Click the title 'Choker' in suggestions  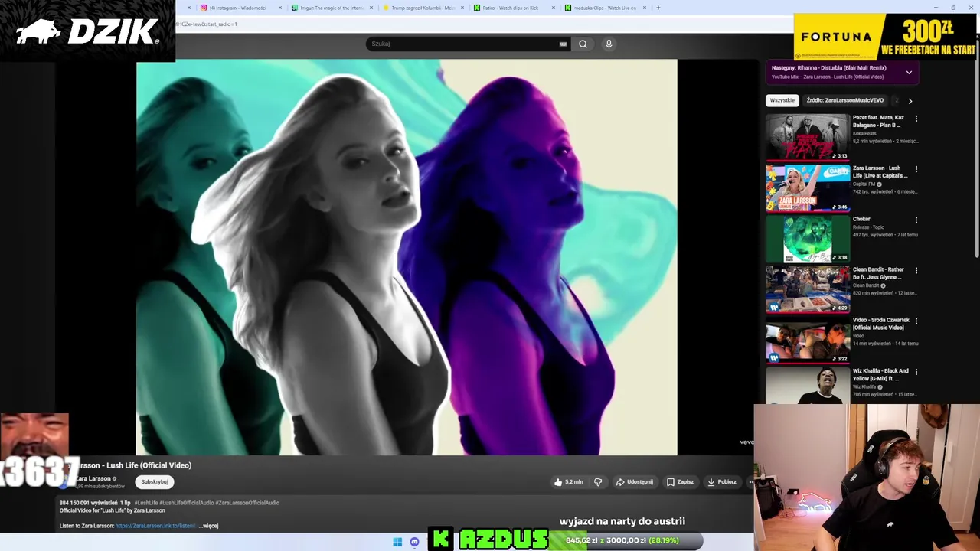[x=861, y=219]
